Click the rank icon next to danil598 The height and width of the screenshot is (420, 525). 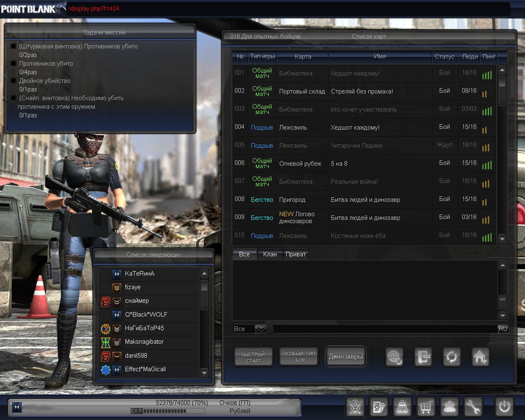pos(117,356)
